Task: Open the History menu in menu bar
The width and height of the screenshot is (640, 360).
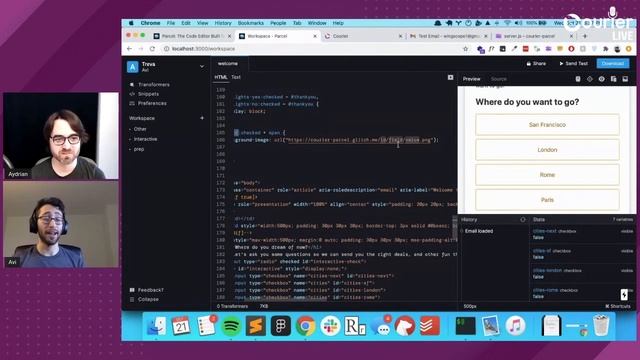Action: coord(223,23)
